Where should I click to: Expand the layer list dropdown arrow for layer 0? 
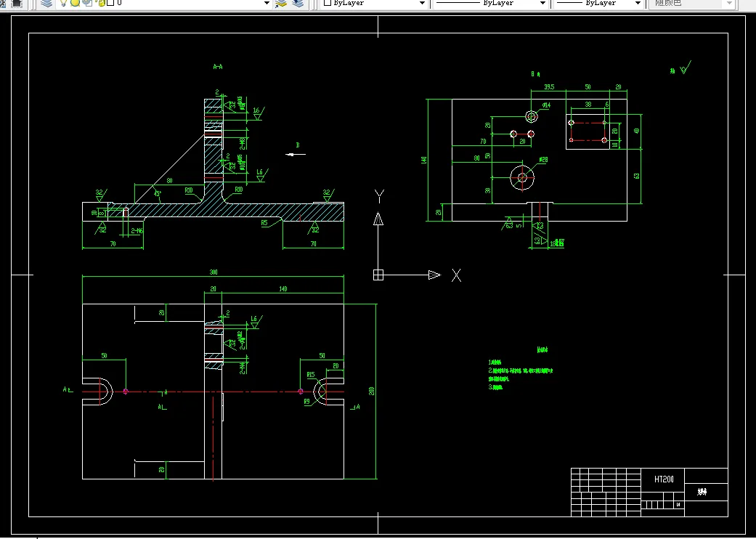coord(267,3)
